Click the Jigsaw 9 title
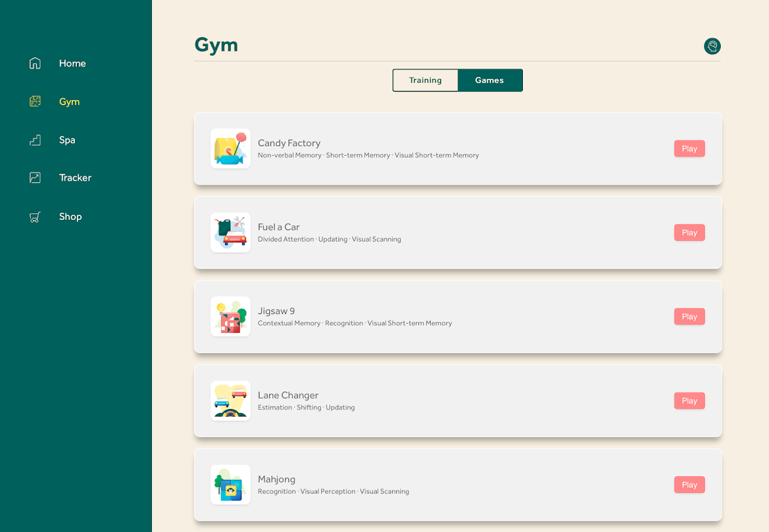The height and width of the screenshot is (532, 769). pos(276,311)
